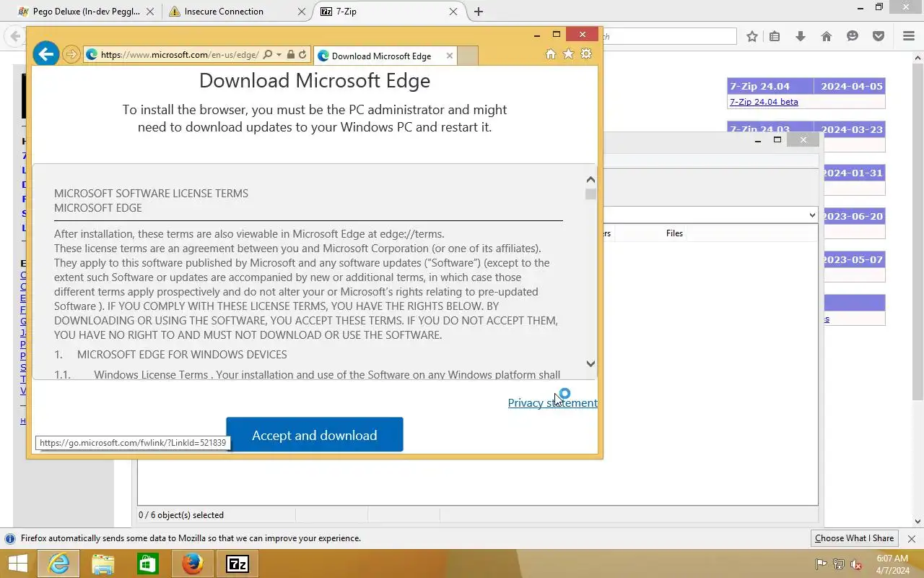Click the 2024-04-05 date header cell
The image size is (924, 578).
(851, 86)
